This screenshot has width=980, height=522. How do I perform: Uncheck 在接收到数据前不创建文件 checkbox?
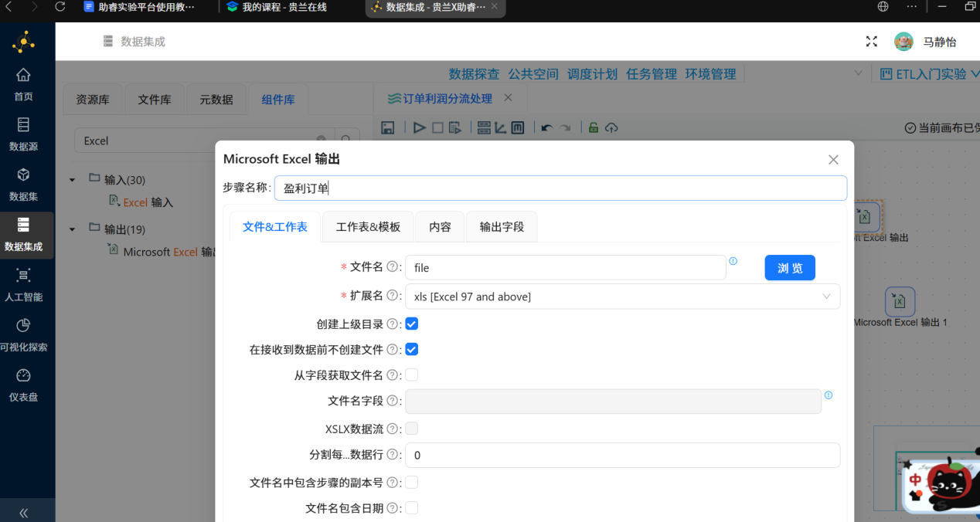(412, 349)
